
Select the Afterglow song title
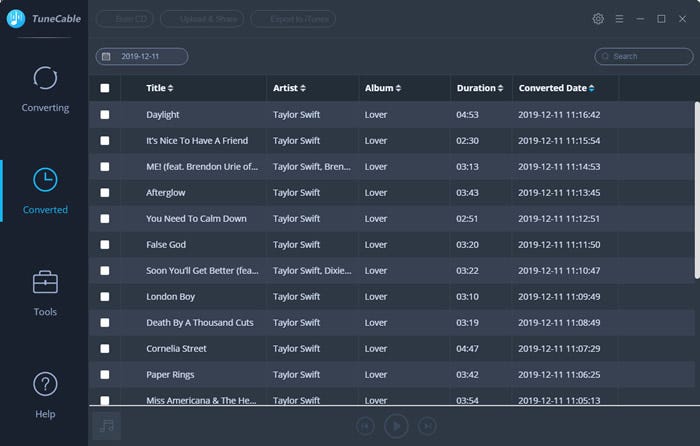(166, 192)
